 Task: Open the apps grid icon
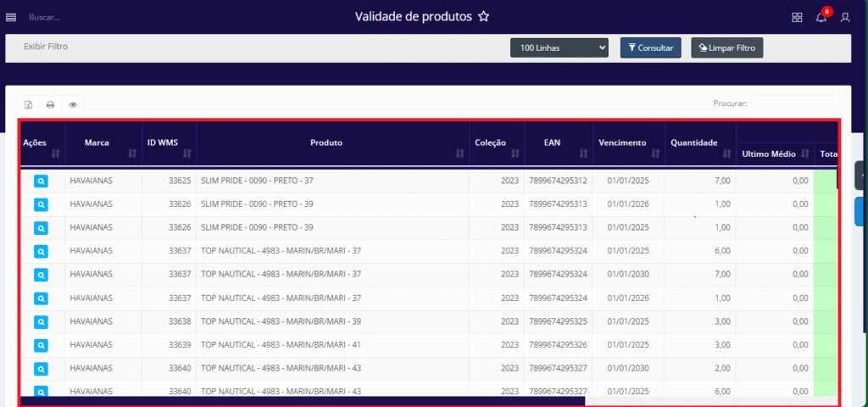click(797, 17)
